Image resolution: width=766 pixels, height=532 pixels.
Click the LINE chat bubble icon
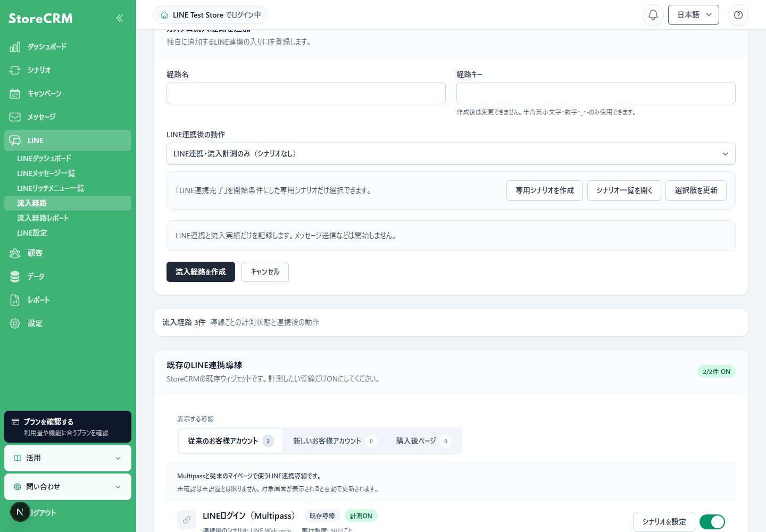pos(15,140)
